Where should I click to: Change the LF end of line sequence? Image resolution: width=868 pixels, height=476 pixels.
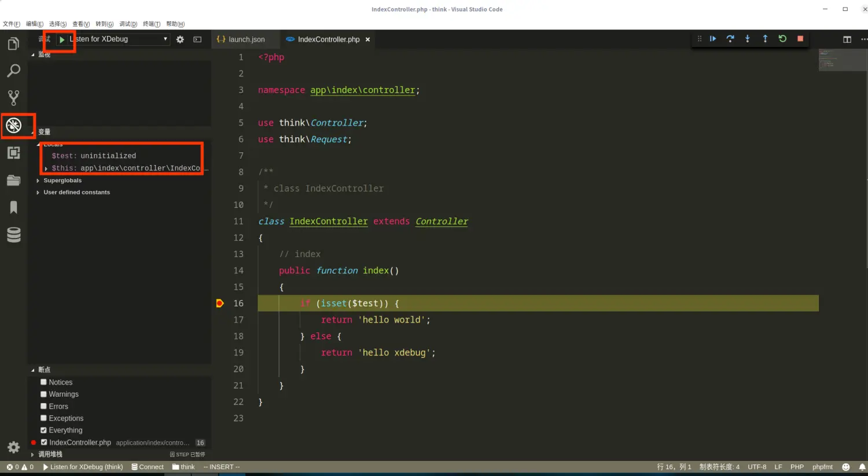[778, 467]
